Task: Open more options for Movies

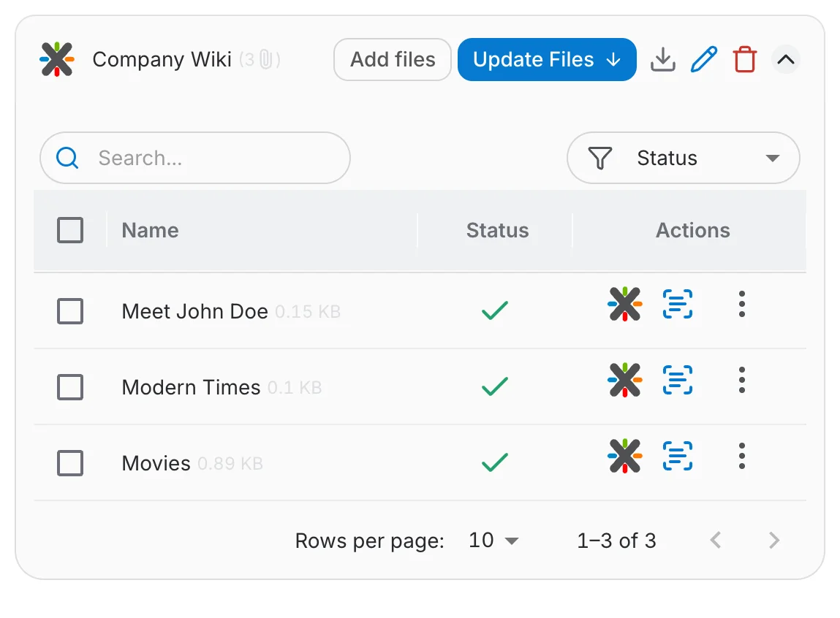Action: tap(741, 456)
